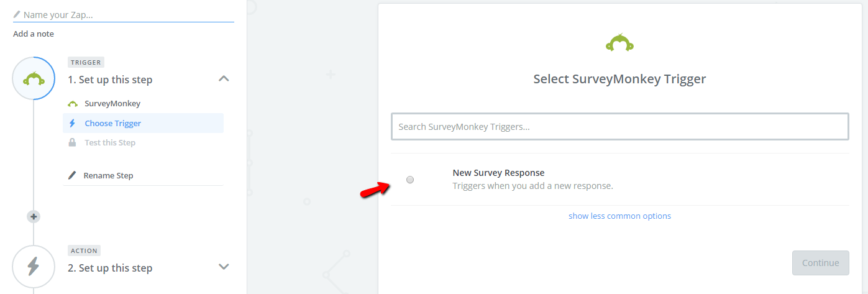Focus the Search SurveyMonkey Triggers field

pyautogui.click(x=619, y=126)
